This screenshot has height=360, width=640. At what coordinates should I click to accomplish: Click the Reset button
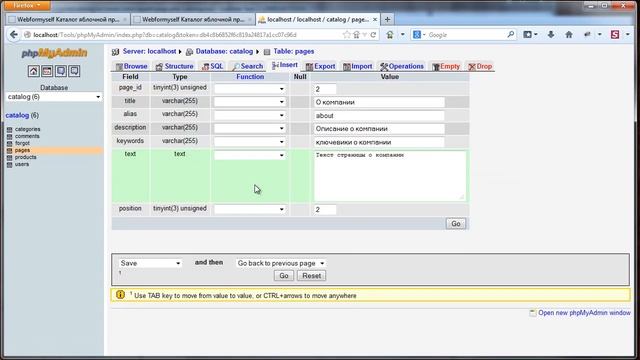pos(311,276)
